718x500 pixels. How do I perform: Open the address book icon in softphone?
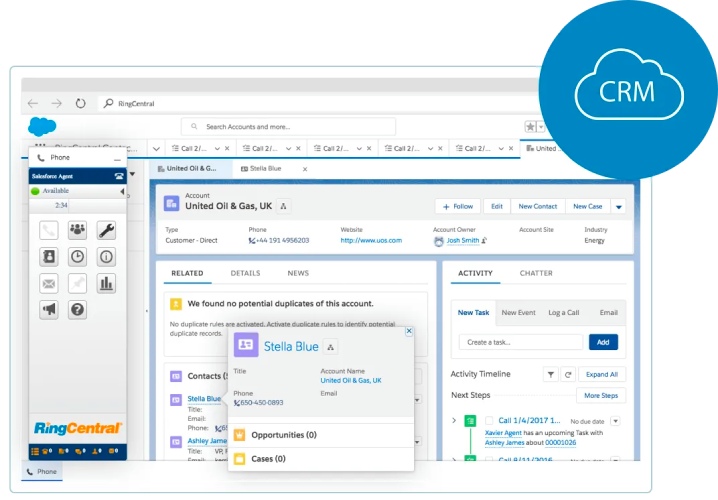[x=49, y=256]
